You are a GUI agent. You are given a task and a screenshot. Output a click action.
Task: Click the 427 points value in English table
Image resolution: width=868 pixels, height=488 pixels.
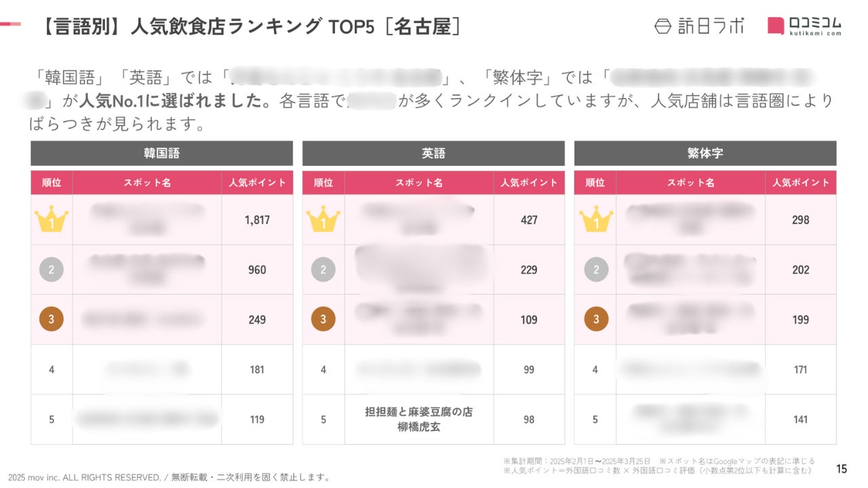coord(529,220)
